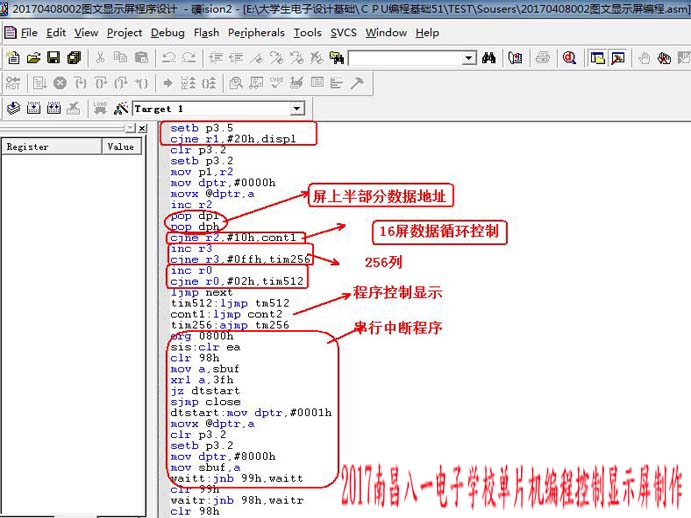This screenshot has width=691, height=518.
Task: Click the Build Target icon
Action: click(33, 108)
